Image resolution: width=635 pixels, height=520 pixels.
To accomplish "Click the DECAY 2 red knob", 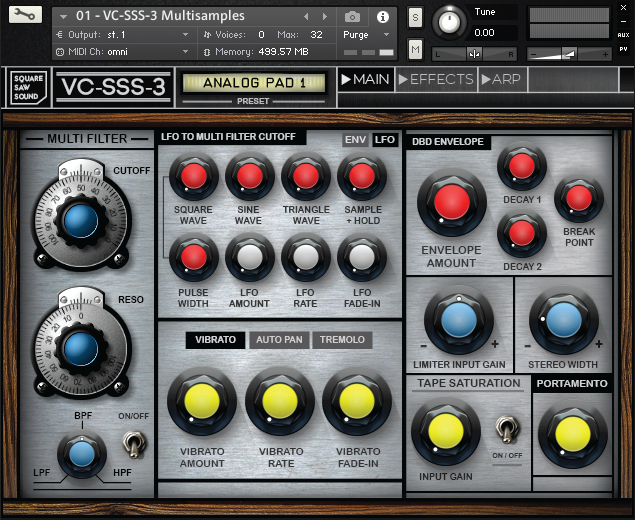I will pyautogui.click(x=522, y=234).
